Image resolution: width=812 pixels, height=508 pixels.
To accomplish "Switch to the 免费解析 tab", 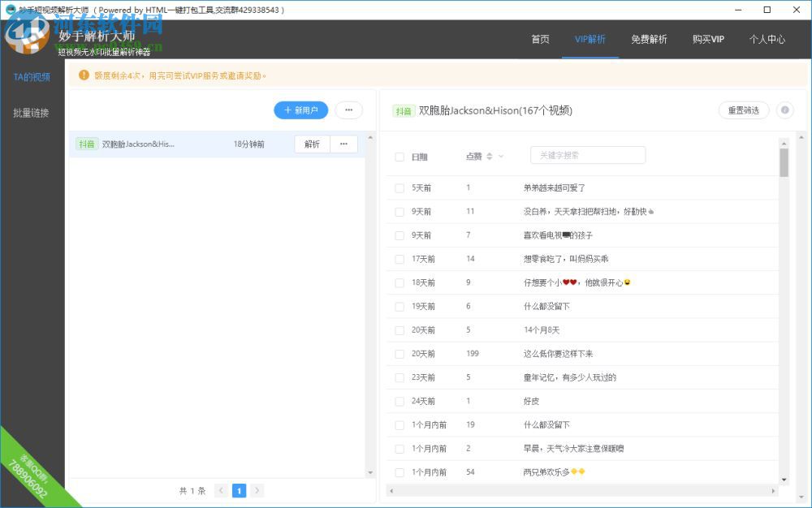I will [x=650, y=38].
